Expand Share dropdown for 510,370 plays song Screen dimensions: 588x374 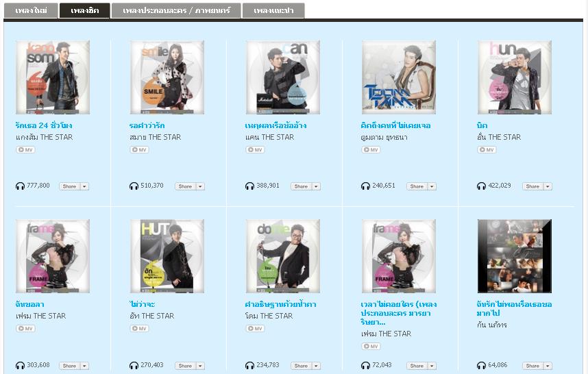(200, 186)
